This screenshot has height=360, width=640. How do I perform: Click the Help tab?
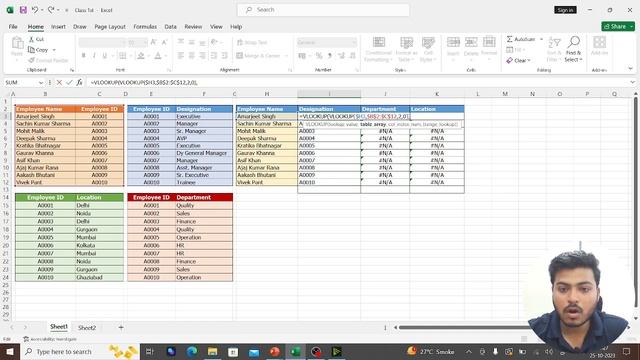[236, 27]
